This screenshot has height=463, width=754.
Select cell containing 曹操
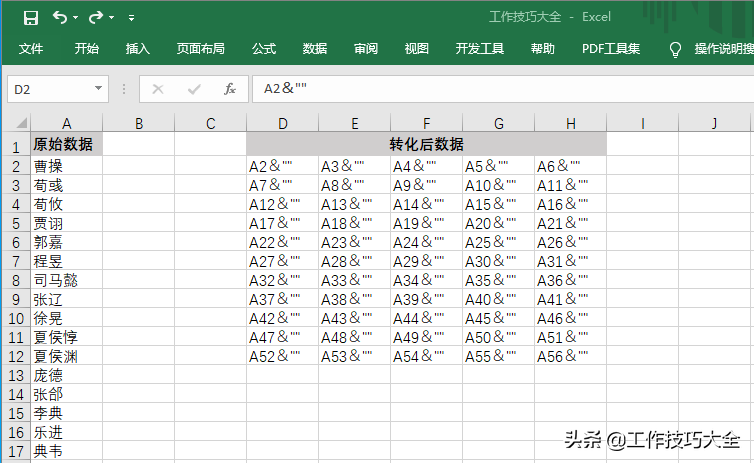66,166
